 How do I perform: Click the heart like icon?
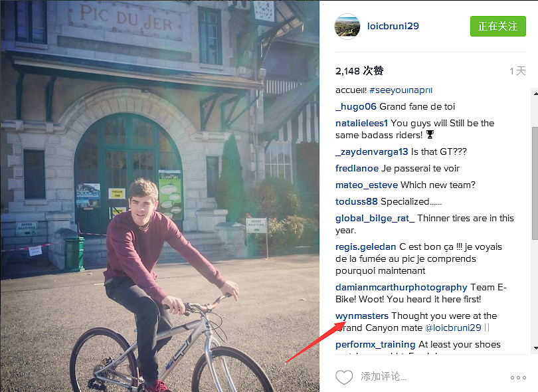point(344,377)
